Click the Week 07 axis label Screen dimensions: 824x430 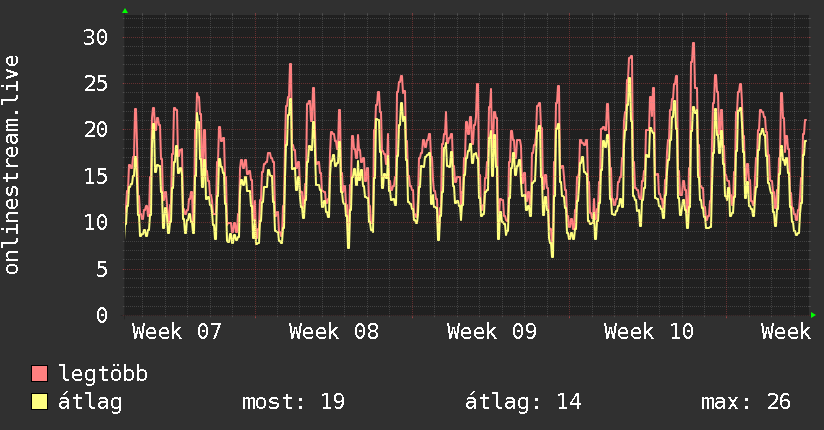pyautogui.click(x=177, y=332)
